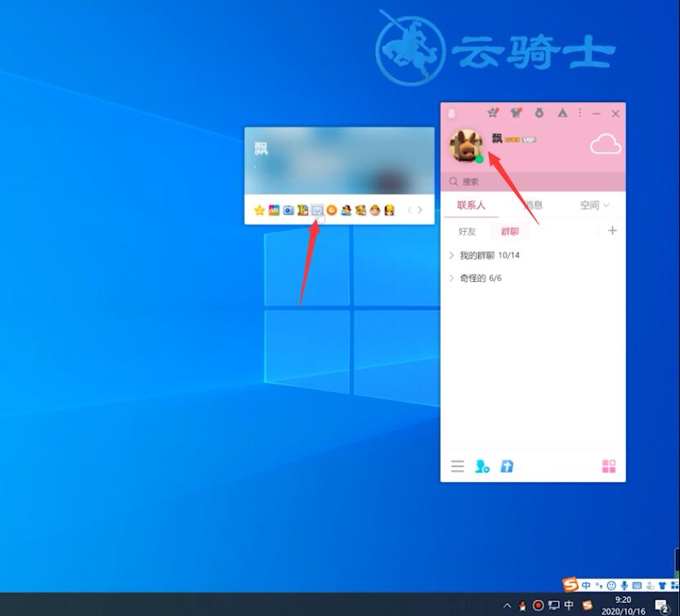
Task: Minimize the QQ panel window
Action: 597,114
